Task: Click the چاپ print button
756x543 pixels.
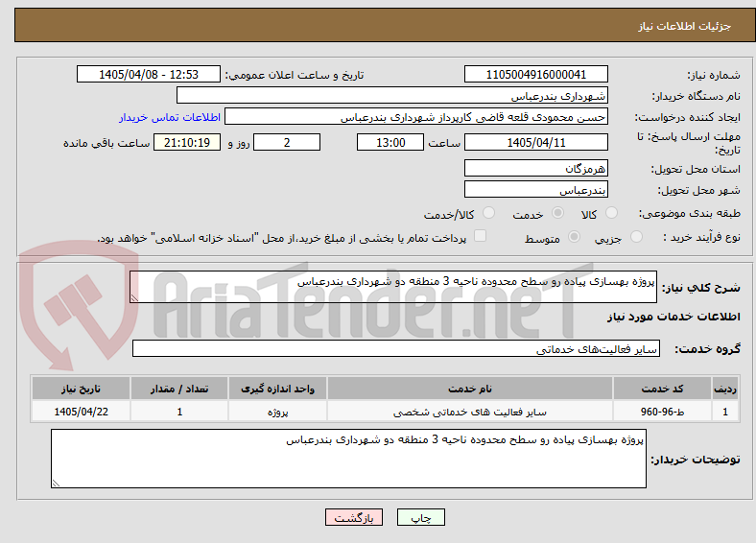Action: pyautogui.click(x=421, y=517)
